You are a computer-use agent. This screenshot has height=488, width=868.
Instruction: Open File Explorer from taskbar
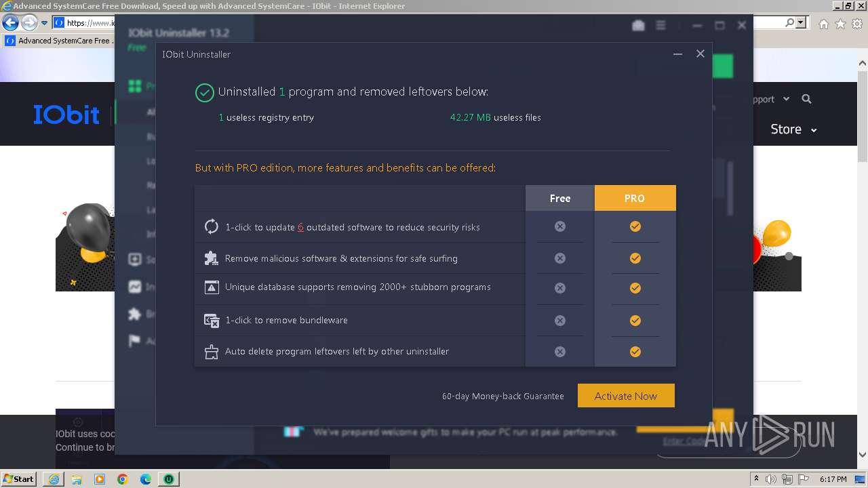coord(77,479)
